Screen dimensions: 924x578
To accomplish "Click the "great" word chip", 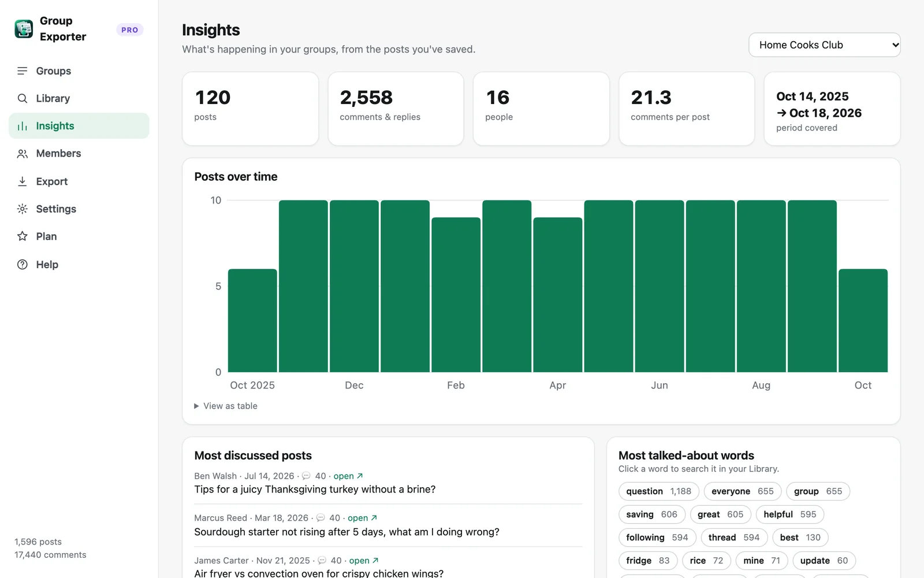I will (x=721, y=514).
